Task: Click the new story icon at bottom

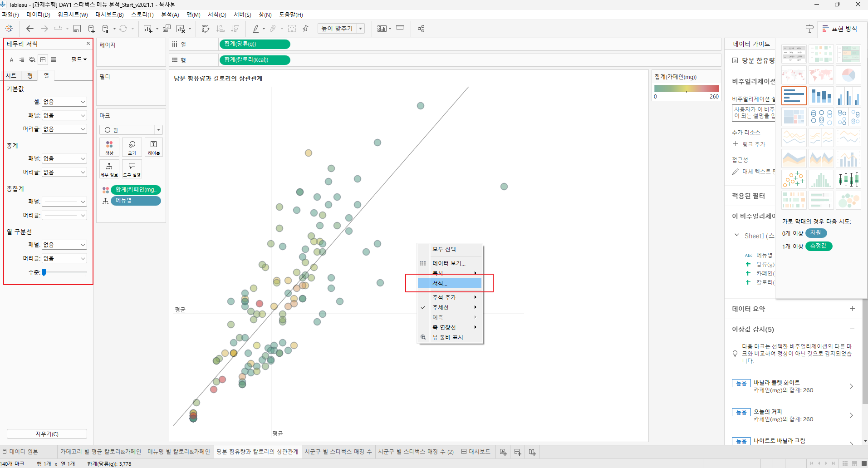Action: tap(532, 452)
